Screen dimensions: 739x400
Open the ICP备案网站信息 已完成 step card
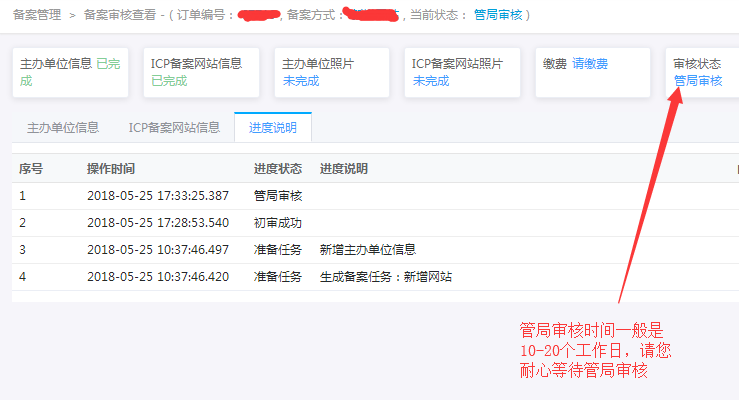[201, 73]
